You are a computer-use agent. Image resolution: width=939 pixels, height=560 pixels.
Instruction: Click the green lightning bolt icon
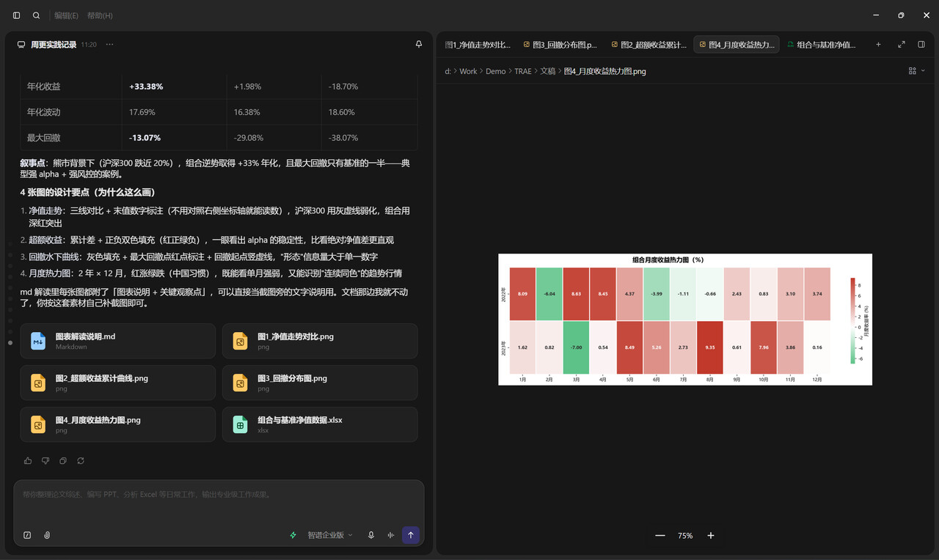(293, 535)
